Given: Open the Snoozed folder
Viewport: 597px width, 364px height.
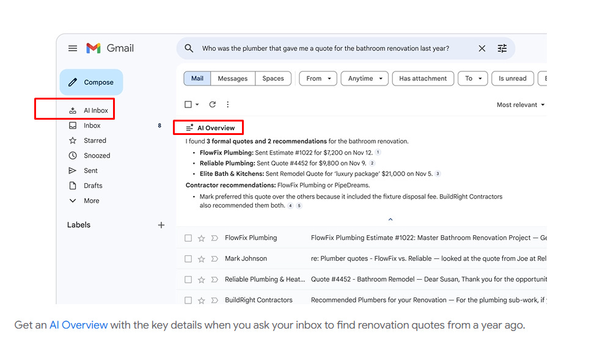Looking at the screenshot, I should (x=89, y=156).
